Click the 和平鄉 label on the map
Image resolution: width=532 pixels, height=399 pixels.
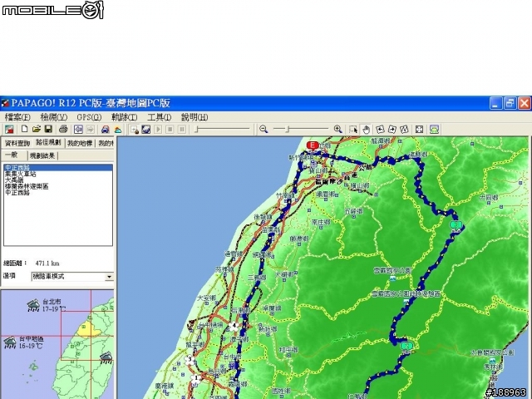[288, 349]
